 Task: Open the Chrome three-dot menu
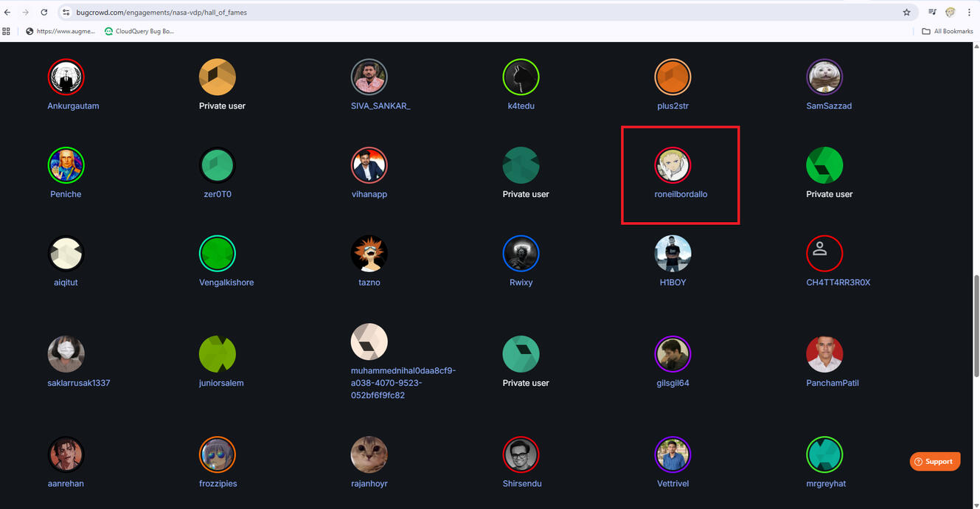pyautogui.click(x=969, y=13)
